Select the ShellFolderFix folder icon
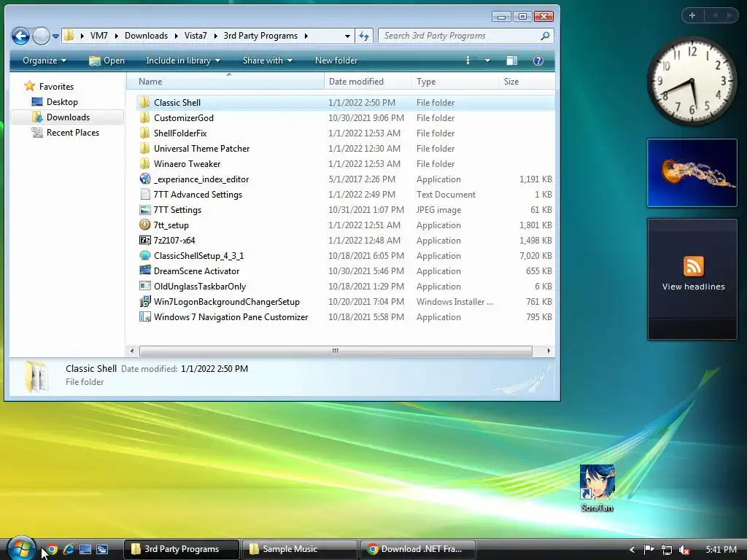This screenshot has height=560, width=747. point(145,133)
